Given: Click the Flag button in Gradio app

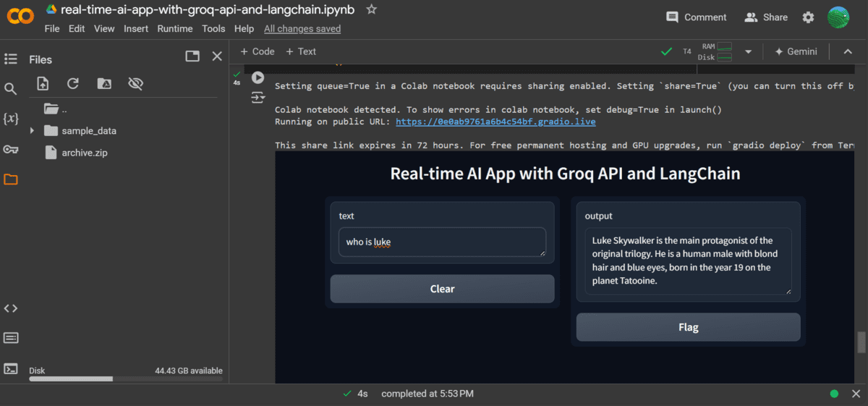Looking at the screenshot, I should point(688,327).
